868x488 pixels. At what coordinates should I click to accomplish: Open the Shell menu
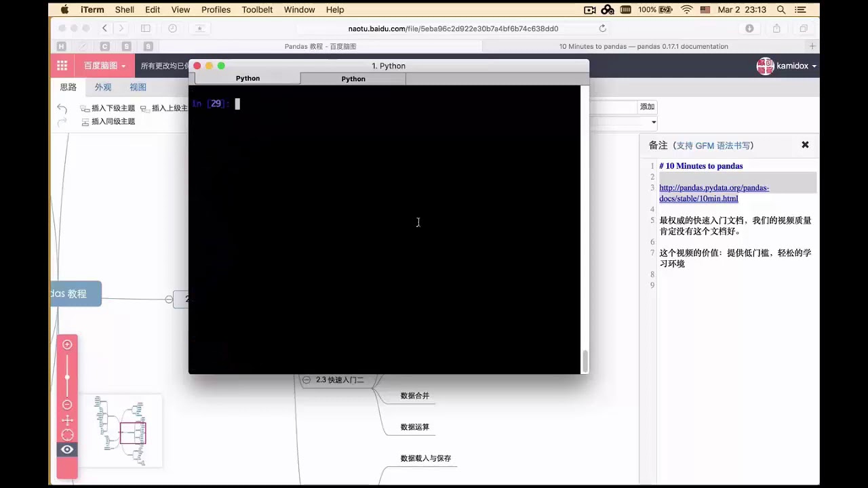[125, 9]
